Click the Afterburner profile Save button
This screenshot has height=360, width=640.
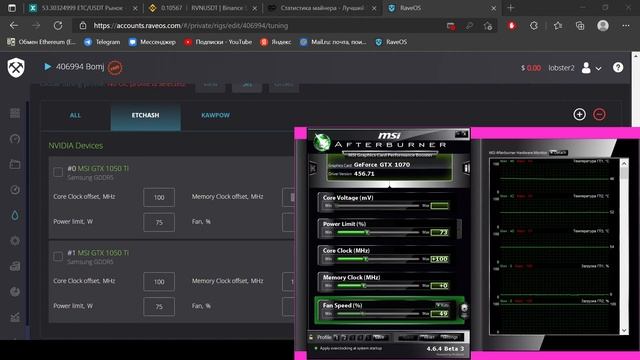tap(379, 337)
